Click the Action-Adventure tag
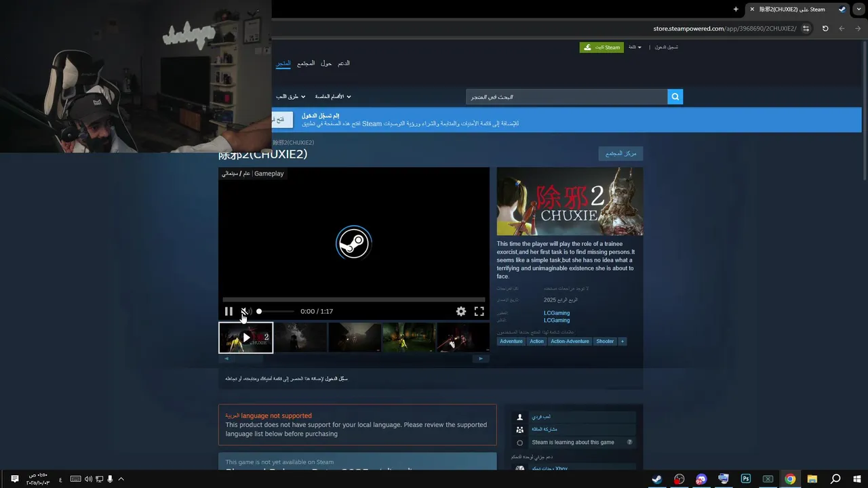The height and width of the screenshot is (488, 868). click(x=570, y=342)
